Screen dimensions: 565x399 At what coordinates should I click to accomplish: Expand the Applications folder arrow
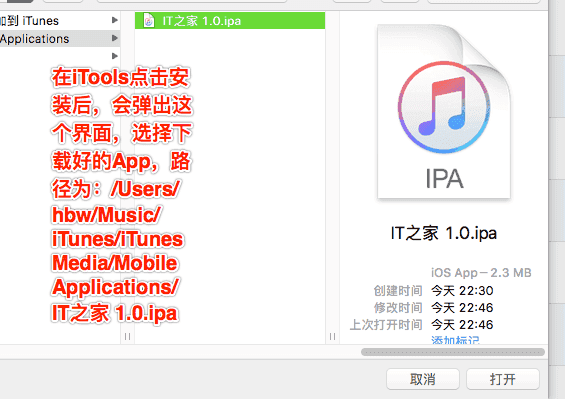(115, 38)
